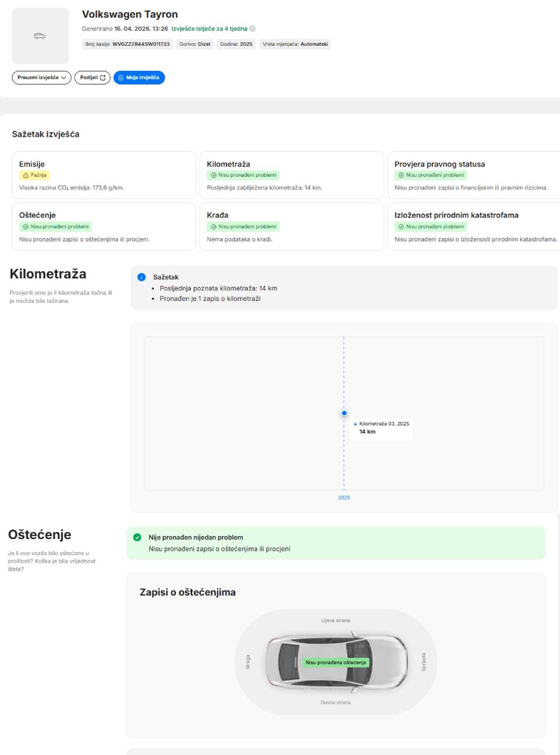Open the Kilometraža summary card

click(291, 175)
